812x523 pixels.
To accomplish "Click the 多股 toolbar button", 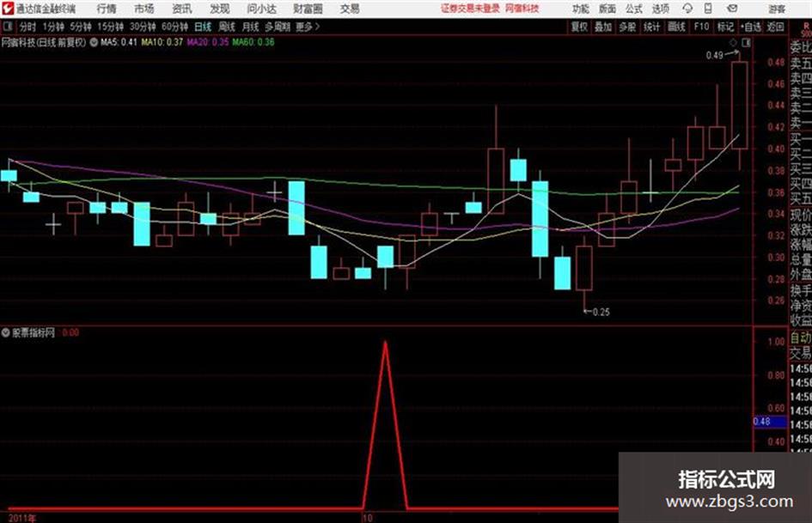I will click(627, 27).
